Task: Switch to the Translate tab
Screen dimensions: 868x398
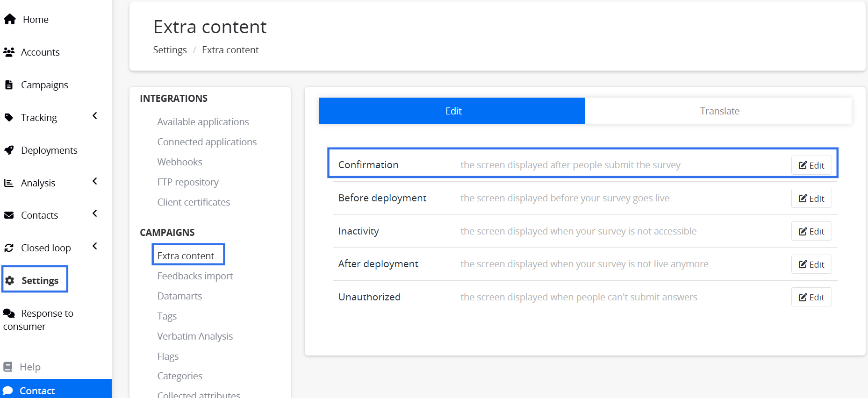Action: pos(719,111)
